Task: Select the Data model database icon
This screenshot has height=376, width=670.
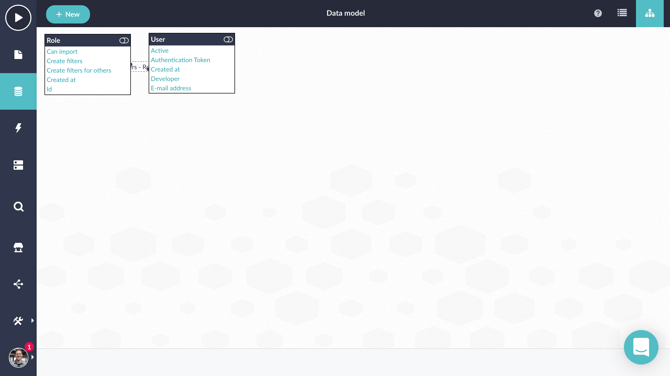Action: point(18,91)
